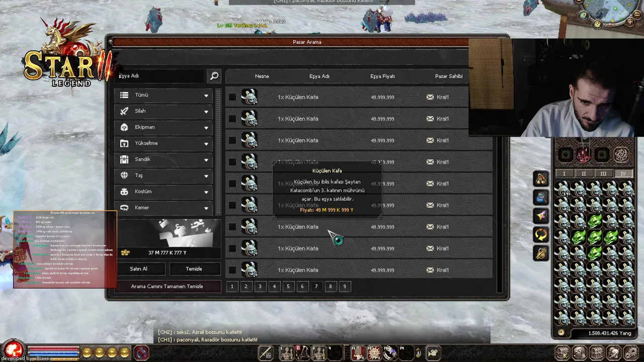Screen dimensions: 644x362
Task: Click the plus zoom button on the minimap
Action: click(630, 22)
